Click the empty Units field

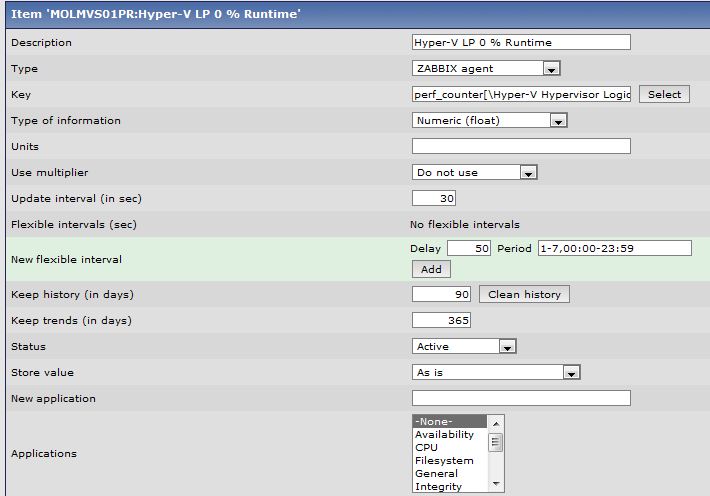(521, 147)
